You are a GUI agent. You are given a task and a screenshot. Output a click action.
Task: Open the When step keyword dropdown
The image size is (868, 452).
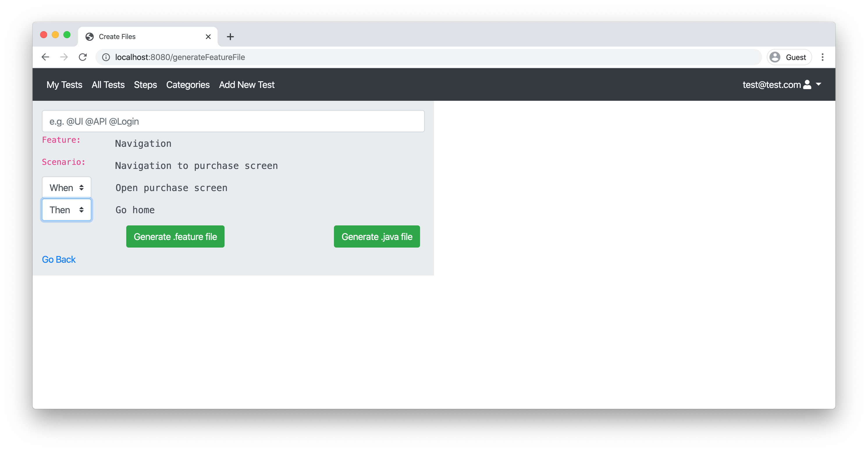click(66, 188)
